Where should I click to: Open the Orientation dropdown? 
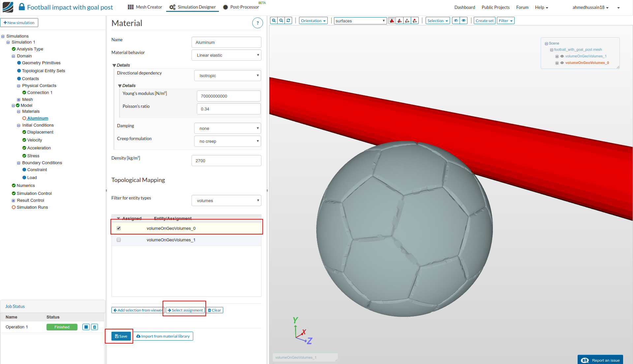coord(314,20)
